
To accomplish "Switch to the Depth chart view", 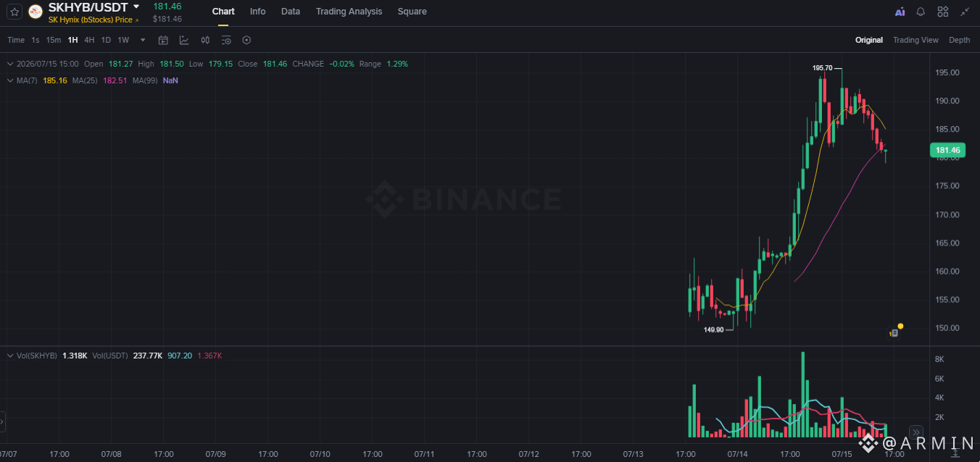I will click(x=959, y=40).
